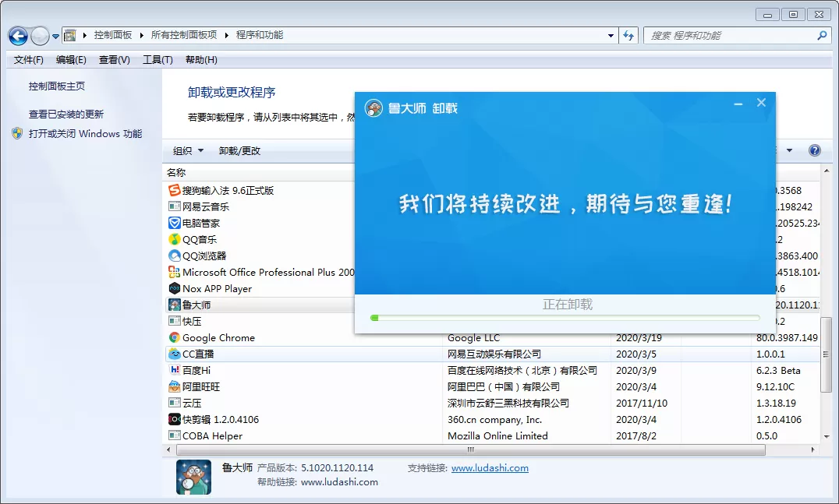This screenshot has height=504, width=839.
Task: Select the 快剪辑 1.2.0.4106 icon
Action: click(175, 420)
